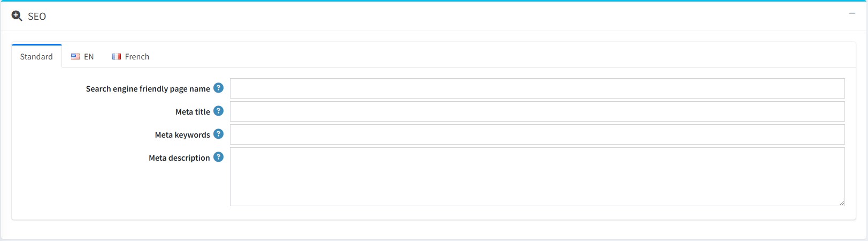
Task: Open the Meta keywords help icon
Action: click(x=218, y=134)
